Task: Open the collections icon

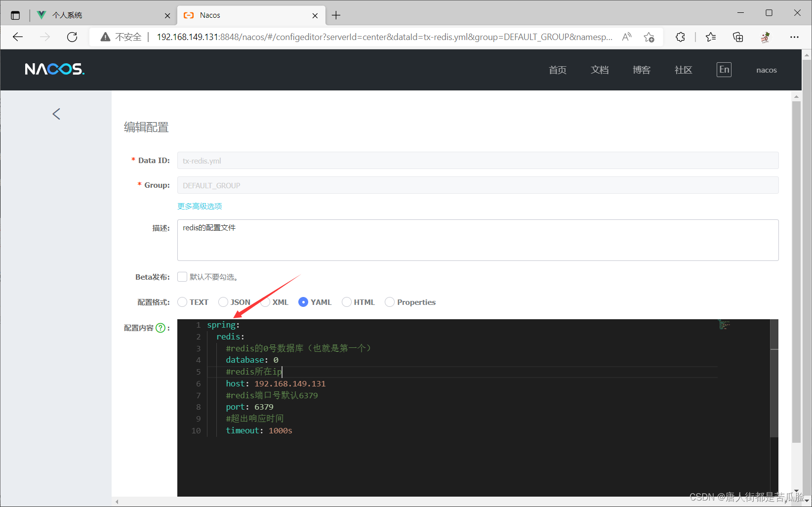Action: [x=738, y=37]
